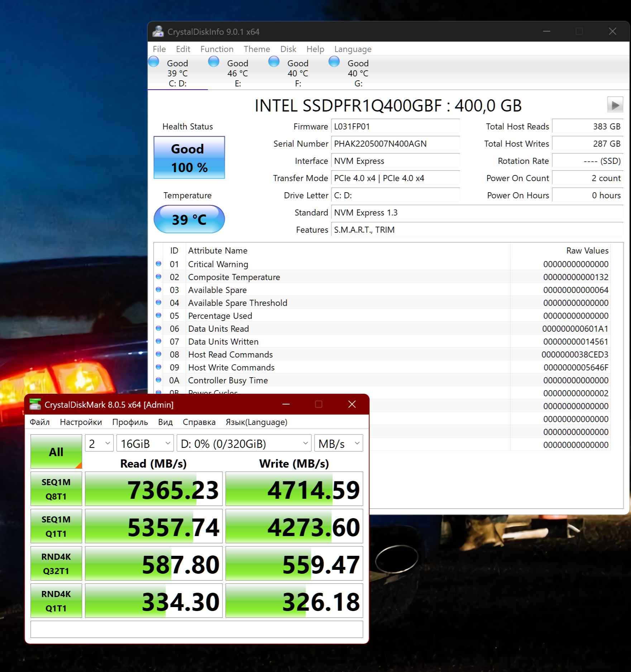631x672 pixels.
Task: Click the CrystalDiskInfo title bar icon
Action: pos(158,32)
